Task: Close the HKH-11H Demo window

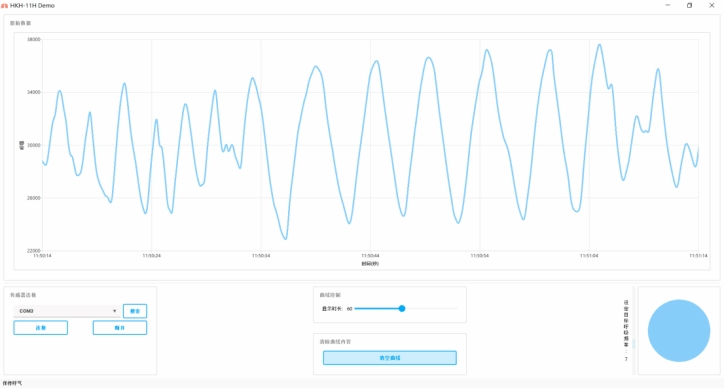Action: point(712,6)
